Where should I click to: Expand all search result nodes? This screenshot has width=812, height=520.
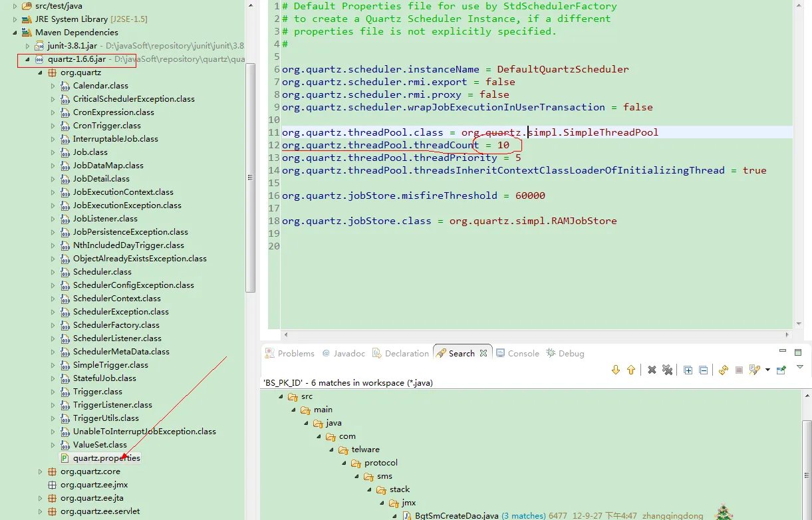point(688,370)
